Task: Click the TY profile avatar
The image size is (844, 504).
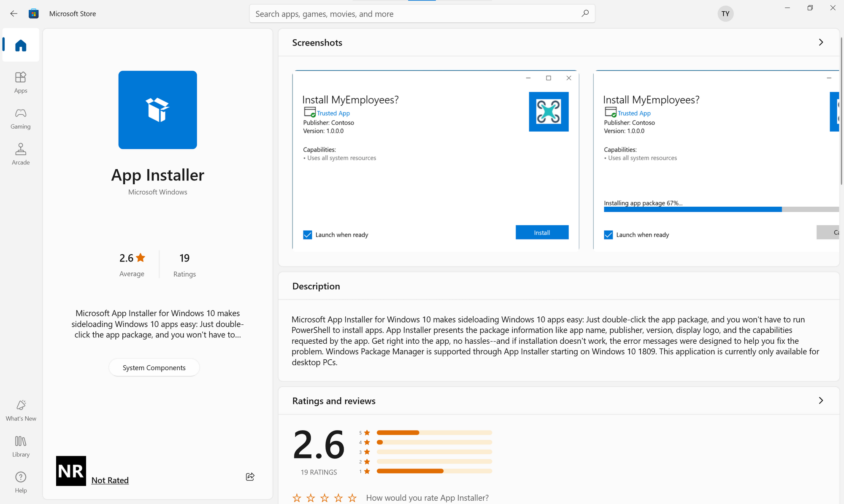Action: pyautogui.click(x=725, y=13)
